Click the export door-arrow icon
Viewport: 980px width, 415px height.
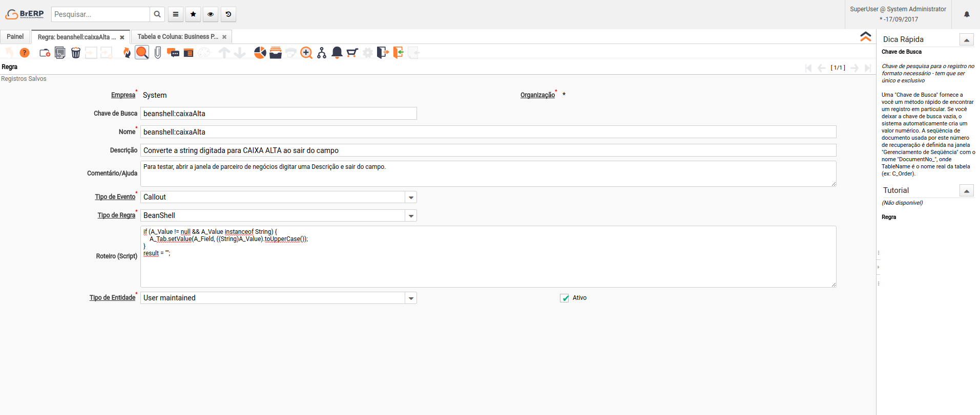pos(383,53)
